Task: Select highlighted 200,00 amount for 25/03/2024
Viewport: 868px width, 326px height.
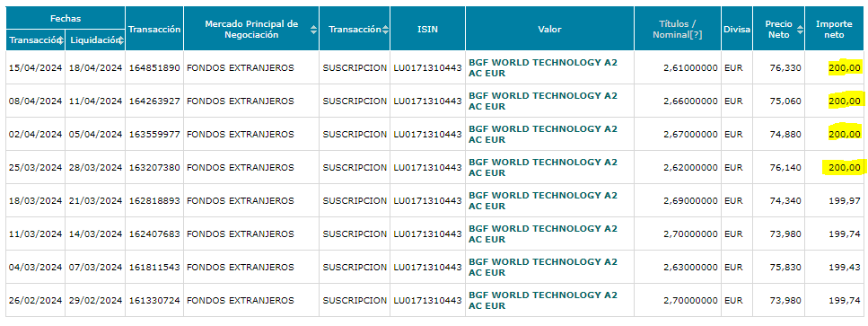Action: [x=844, y=167]
